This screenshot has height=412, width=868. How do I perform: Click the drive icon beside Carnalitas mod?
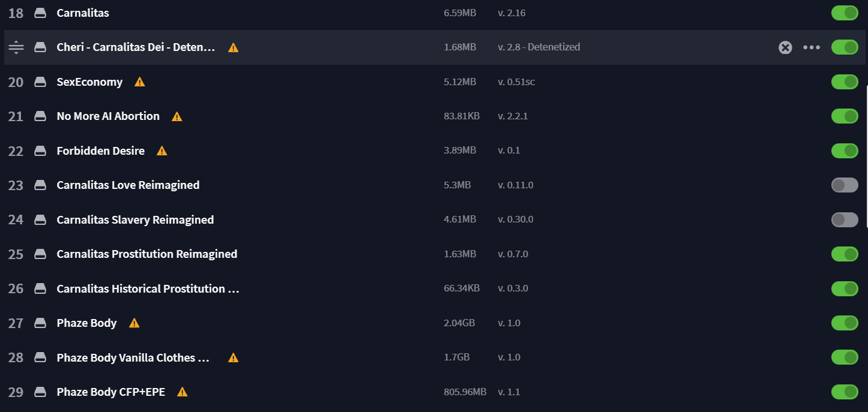click(40, 13)
